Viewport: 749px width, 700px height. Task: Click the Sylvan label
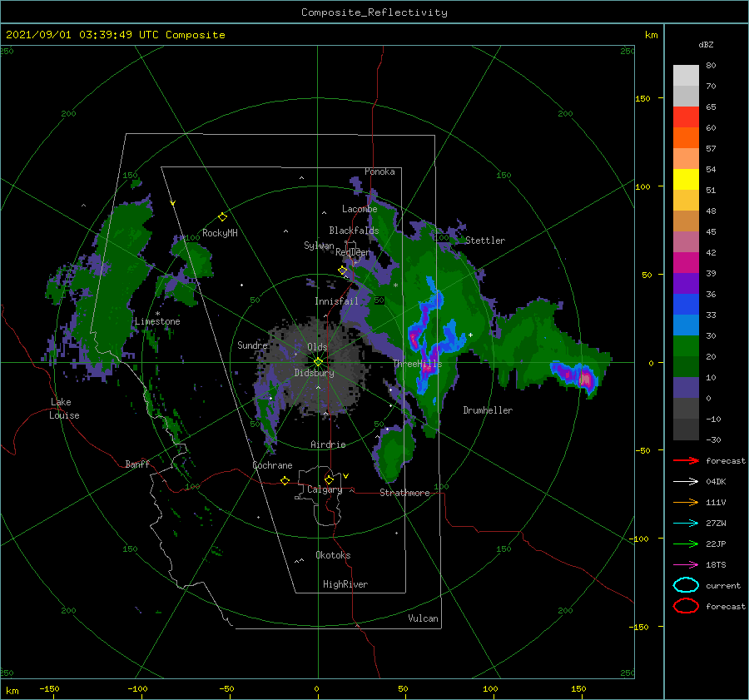(x=319, y=246)
